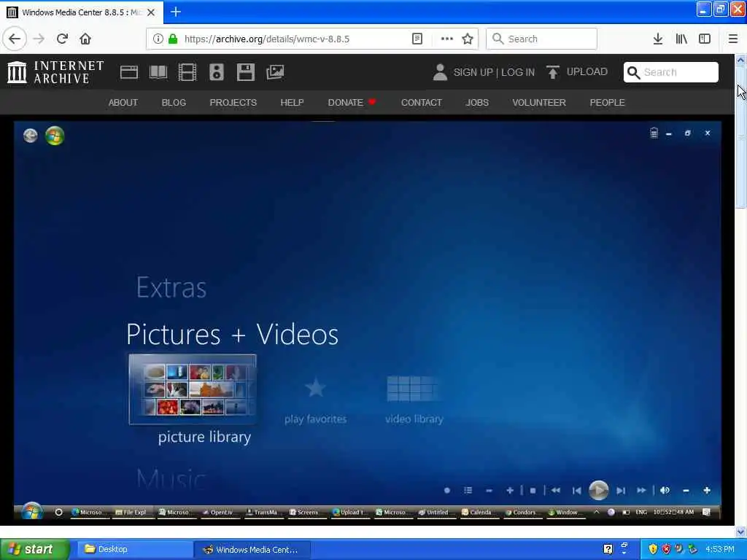Open the BLOG menu item
Image resolution: width=747 pixels, height=560 pixels.
pyautogui.click(x=174, y=102)
